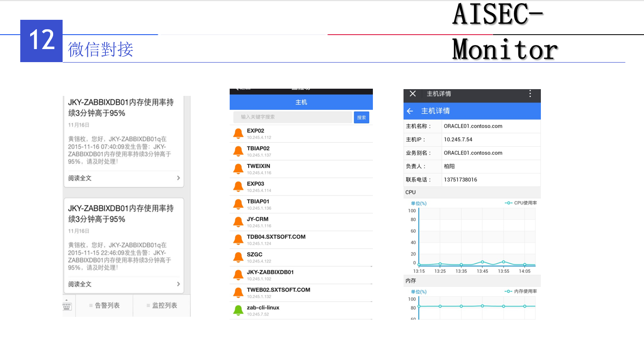Focus the 输入关键字搜索 search field

coord(293,117)
